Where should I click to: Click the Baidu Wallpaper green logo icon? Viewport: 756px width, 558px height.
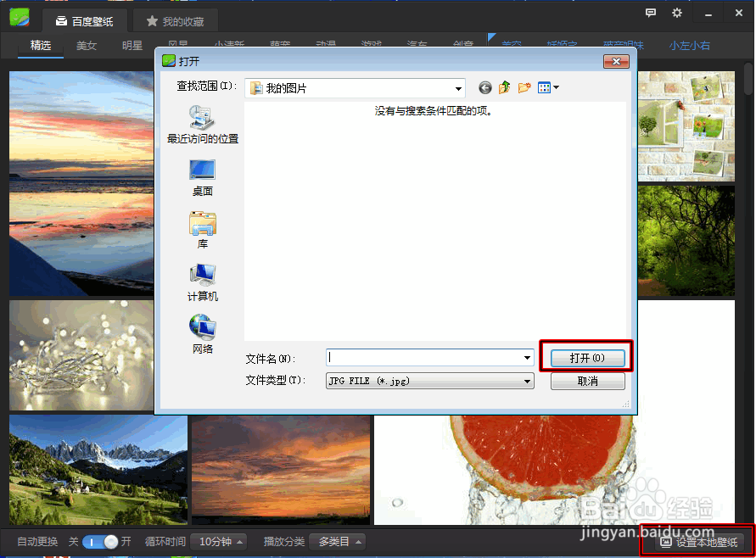pyautogui.click(x=20, y=17)
